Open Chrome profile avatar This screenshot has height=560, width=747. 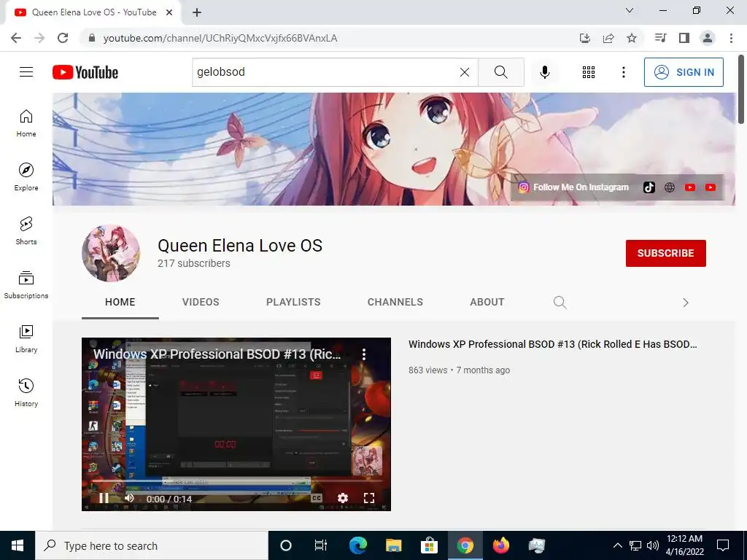[x=708, y=38]
